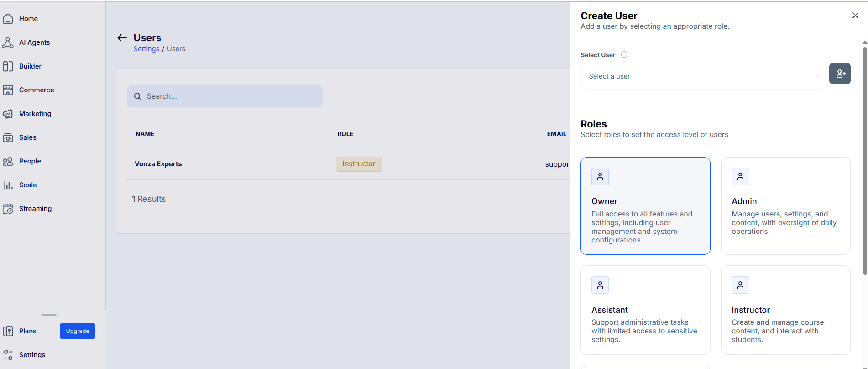Open People menu item
The height and width of the screenshot is (369, 868).
[x=30, y=161]
